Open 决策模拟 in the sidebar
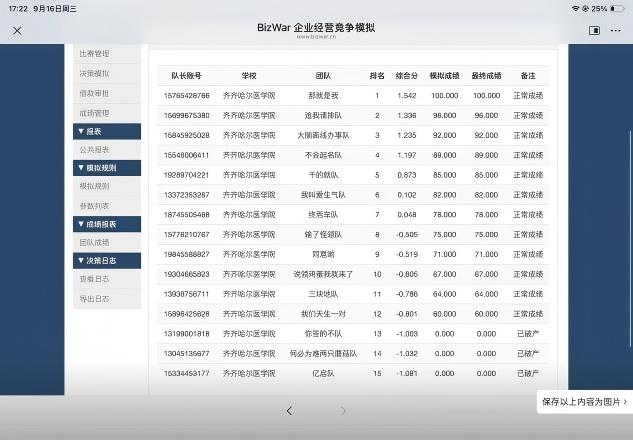Viewport: 633px width, 440px height. click(107, 73)
